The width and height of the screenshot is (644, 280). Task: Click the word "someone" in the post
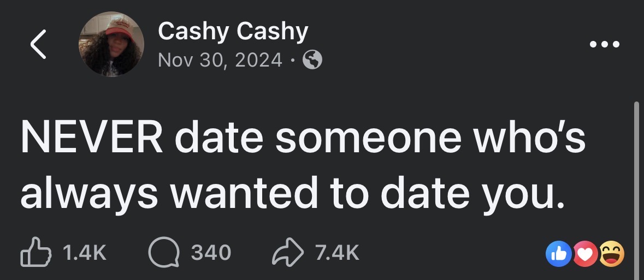(367, 139)
